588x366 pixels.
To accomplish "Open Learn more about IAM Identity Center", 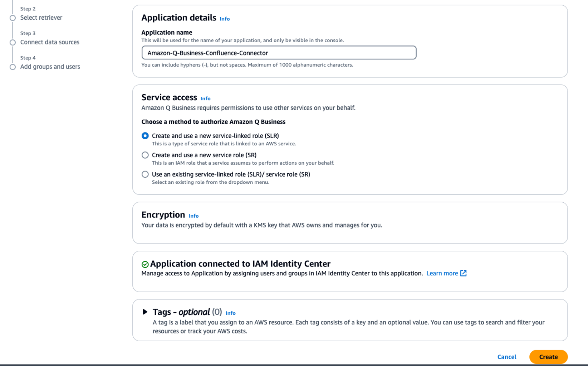I will [x=442, y=273].
